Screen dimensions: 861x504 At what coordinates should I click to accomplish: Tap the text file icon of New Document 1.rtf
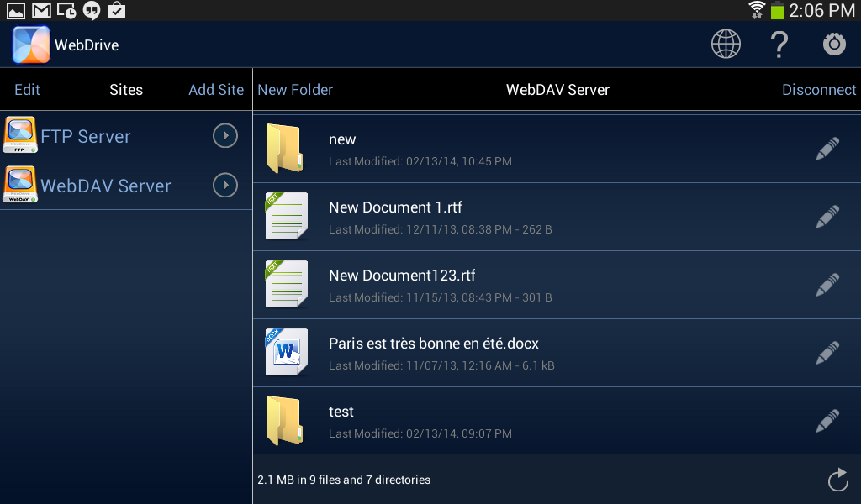[286, 216]
